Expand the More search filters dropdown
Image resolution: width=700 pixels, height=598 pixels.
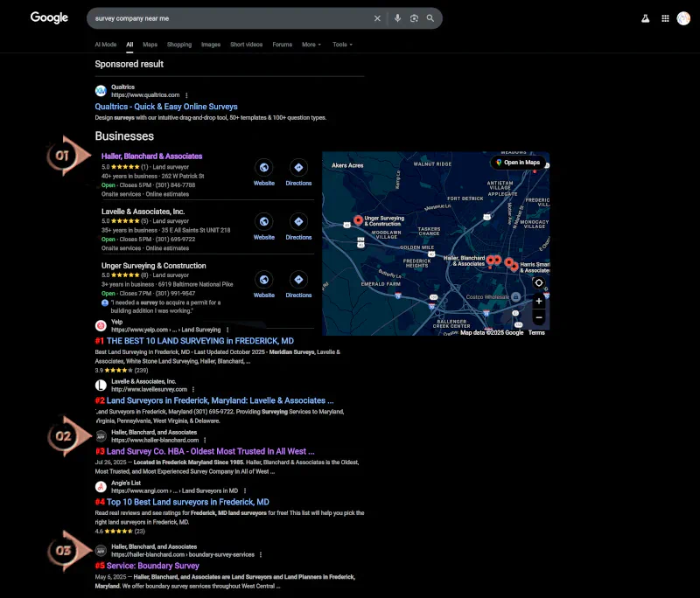click(x=311, y=45)
